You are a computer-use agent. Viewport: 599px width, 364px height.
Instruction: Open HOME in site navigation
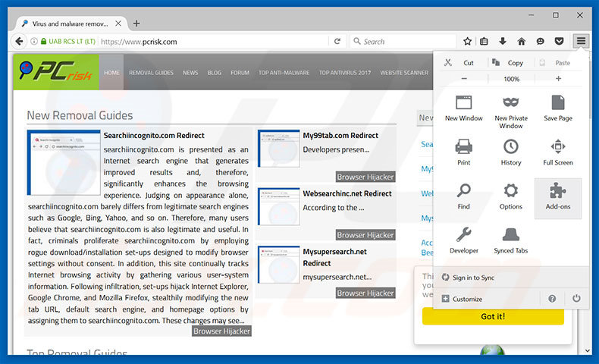pos(111,72)
